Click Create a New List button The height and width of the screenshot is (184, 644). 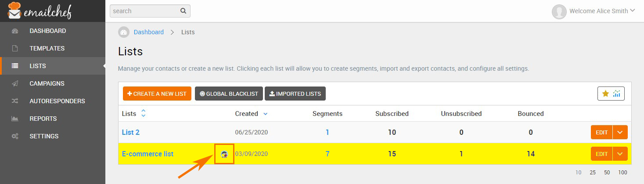[157, 94]
